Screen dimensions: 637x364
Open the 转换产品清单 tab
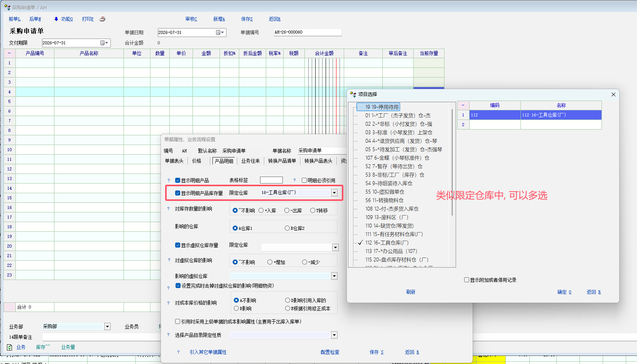tap(282, 161)
